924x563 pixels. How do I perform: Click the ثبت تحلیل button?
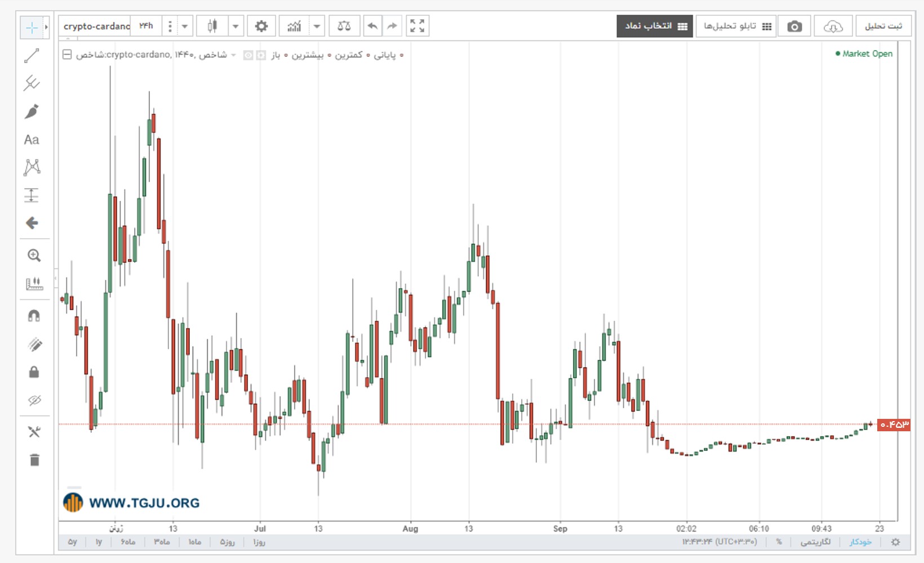click(x=883, y=26)
